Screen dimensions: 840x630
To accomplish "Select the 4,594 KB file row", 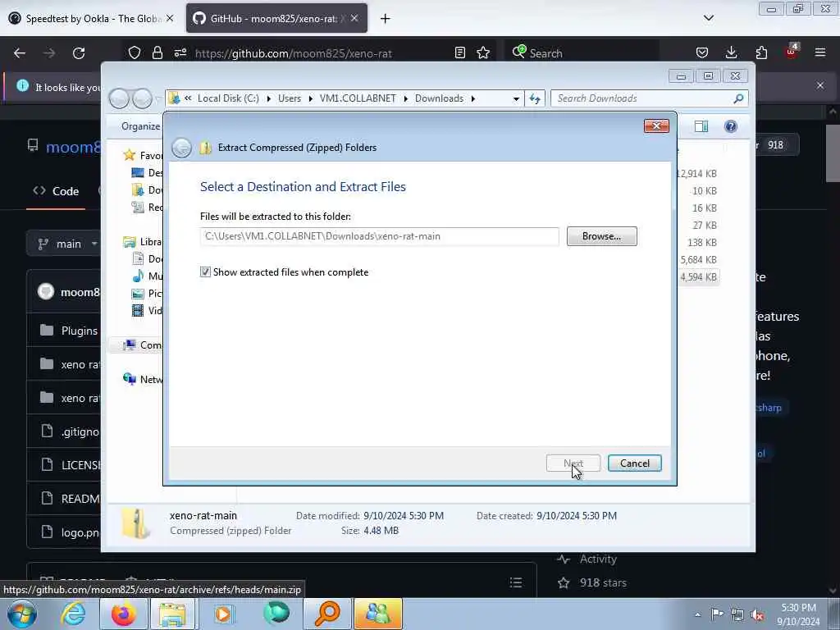I will click(699, 277).
